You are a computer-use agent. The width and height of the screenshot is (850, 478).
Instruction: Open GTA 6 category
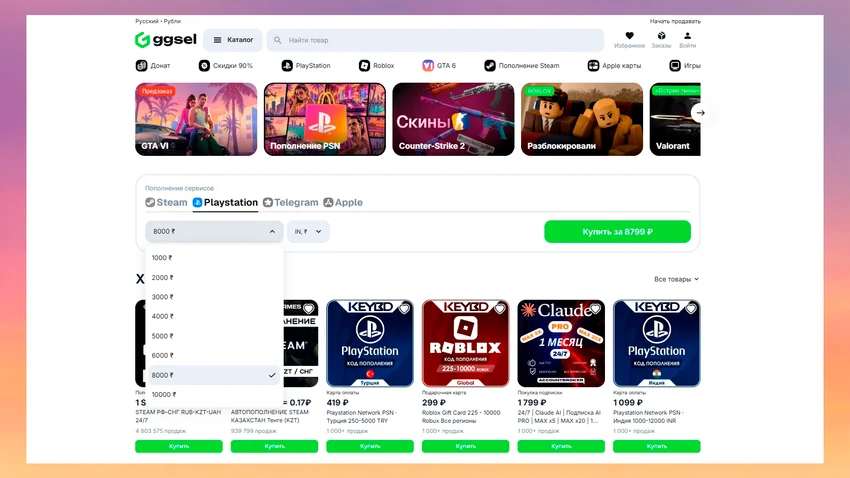pos(439,66)
